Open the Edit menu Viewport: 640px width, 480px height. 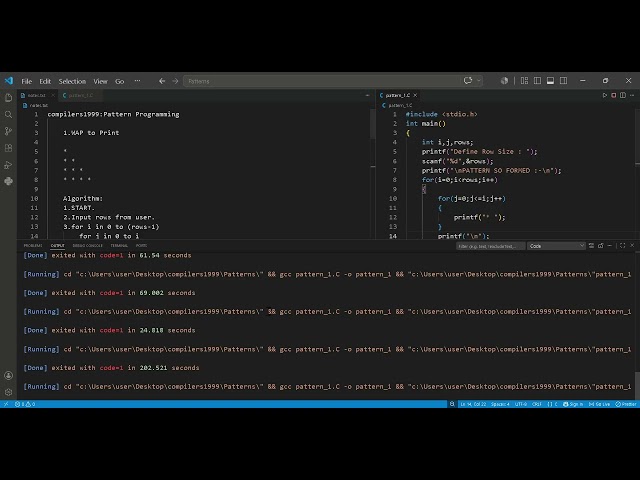45,81
